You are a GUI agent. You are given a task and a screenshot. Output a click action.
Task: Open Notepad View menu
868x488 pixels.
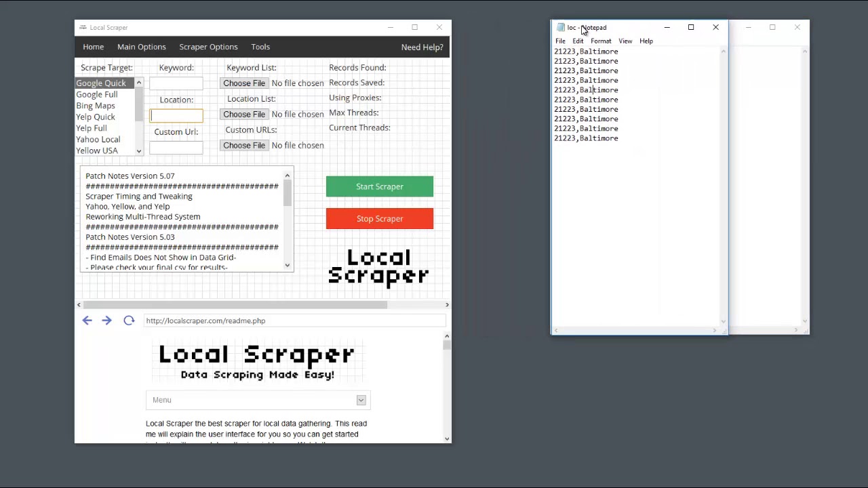tap(625, 41)
